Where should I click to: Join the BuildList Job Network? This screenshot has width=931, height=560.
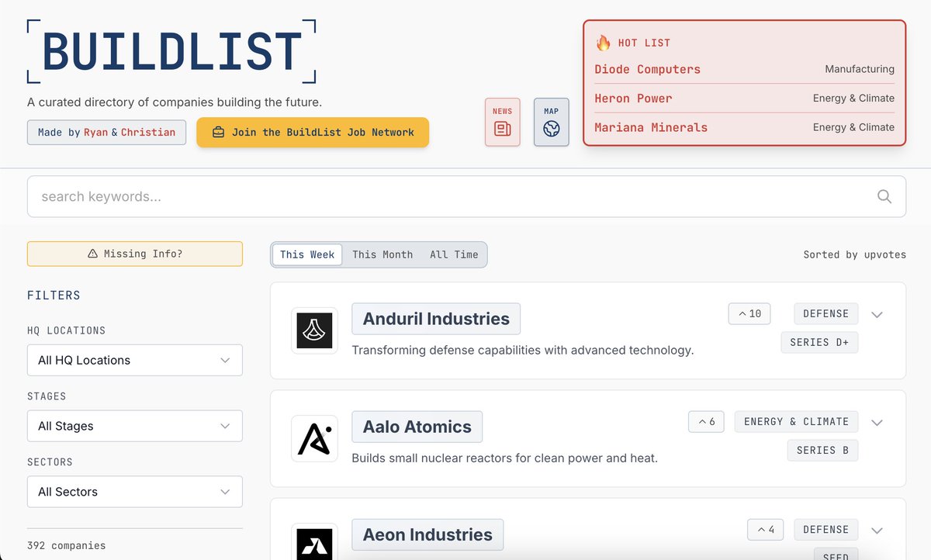pyautogui.click(x=313, y=132)
